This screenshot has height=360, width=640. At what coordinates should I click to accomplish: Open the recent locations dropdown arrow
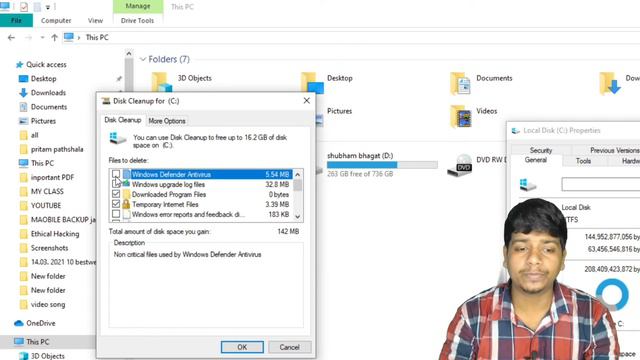(42, 38)
